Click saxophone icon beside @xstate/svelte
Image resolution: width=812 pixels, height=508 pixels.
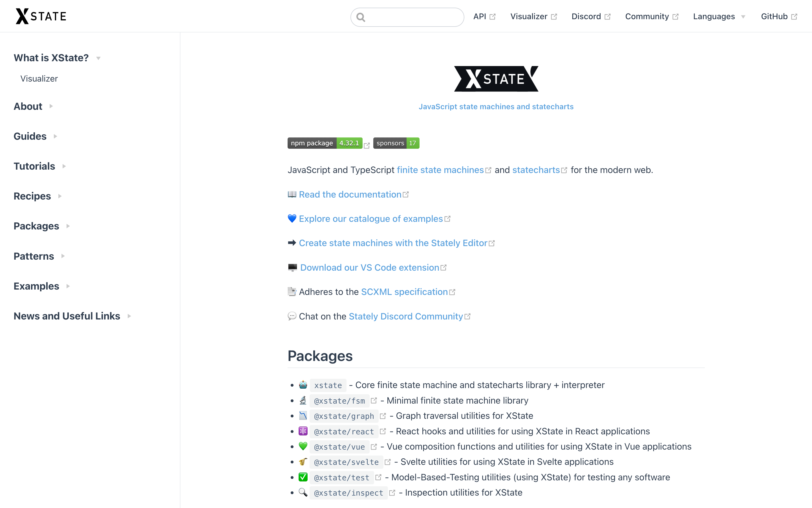[x=303, y=462]
